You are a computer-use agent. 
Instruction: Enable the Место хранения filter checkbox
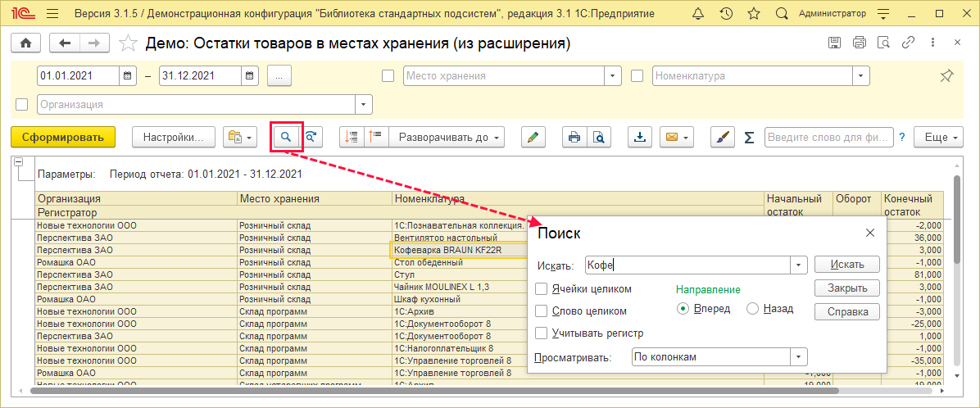[x=388, y=75]
